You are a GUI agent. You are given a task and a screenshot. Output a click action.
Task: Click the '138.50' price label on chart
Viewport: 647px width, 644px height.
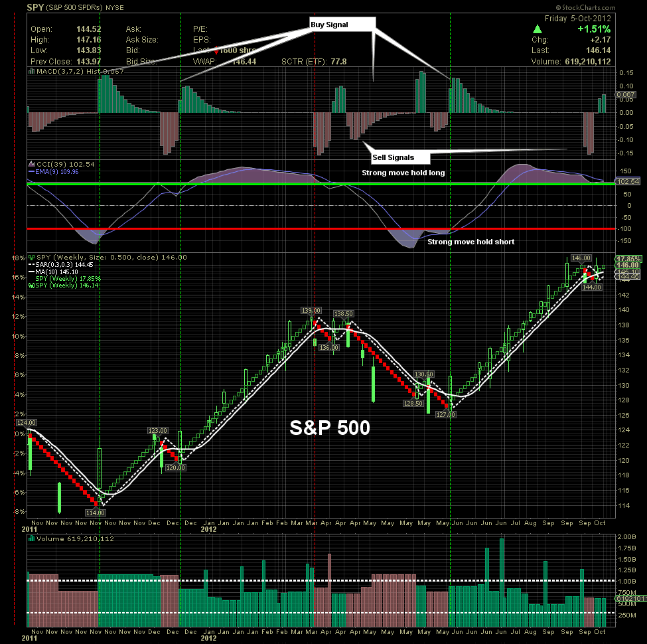click(343, 314)
